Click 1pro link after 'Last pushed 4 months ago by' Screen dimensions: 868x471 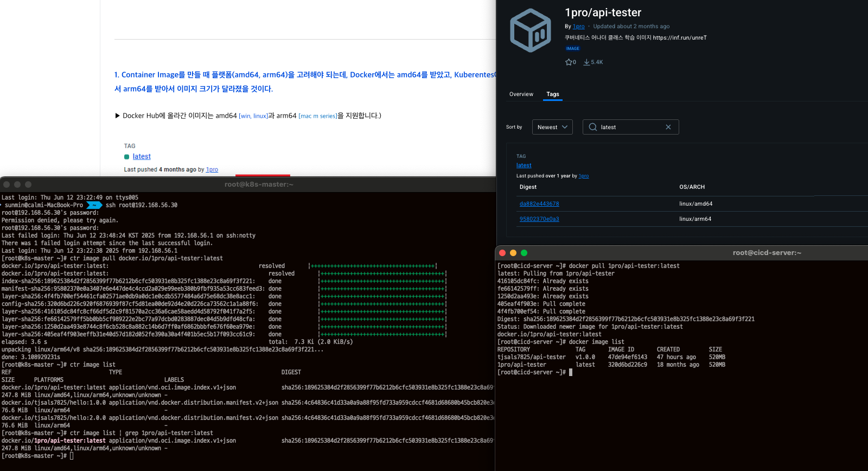click(212, 170)
